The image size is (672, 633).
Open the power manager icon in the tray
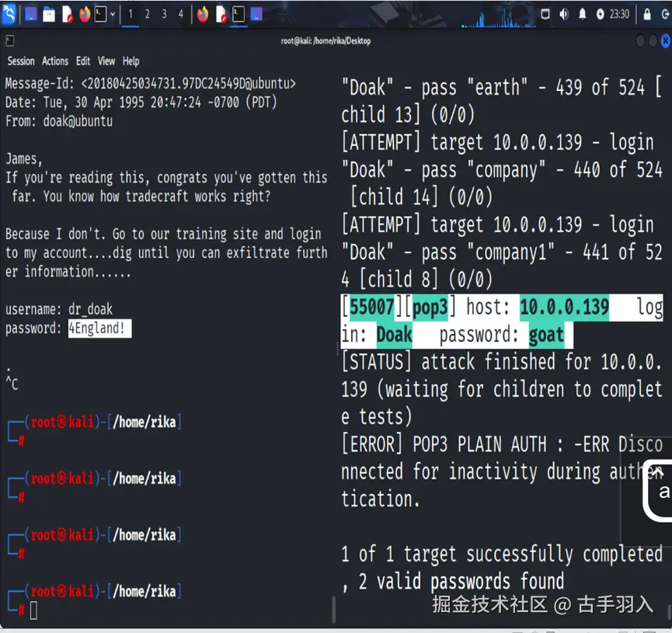coord(602,13)
